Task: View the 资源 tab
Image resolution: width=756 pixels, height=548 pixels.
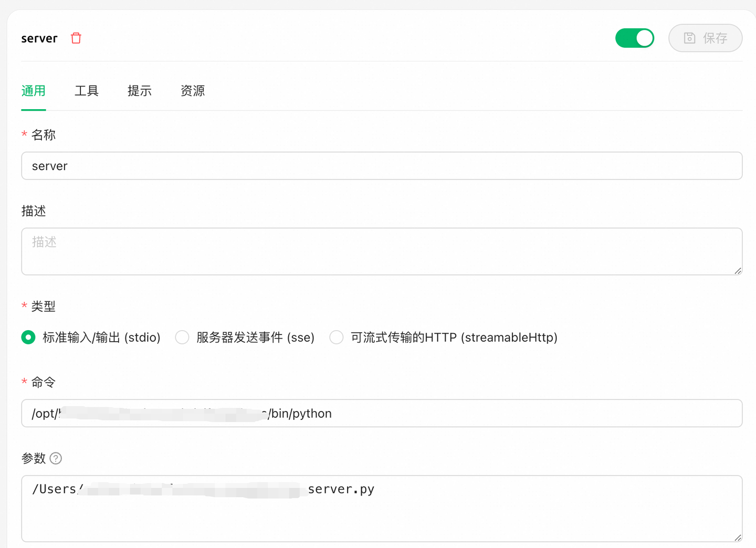Action: (x=192, y=90)
